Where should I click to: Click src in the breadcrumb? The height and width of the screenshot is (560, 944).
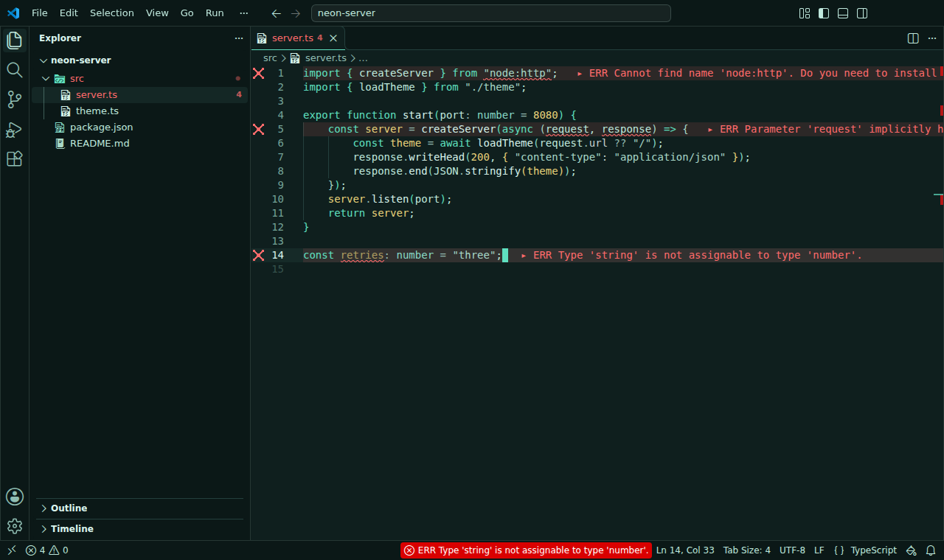tap(270, 57)
